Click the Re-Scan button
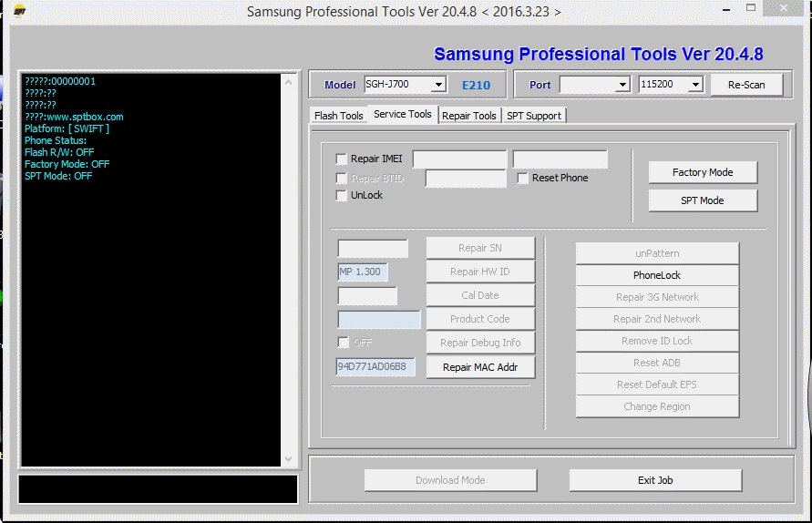Viewport: 812px width, 523px height. point(746,85)
